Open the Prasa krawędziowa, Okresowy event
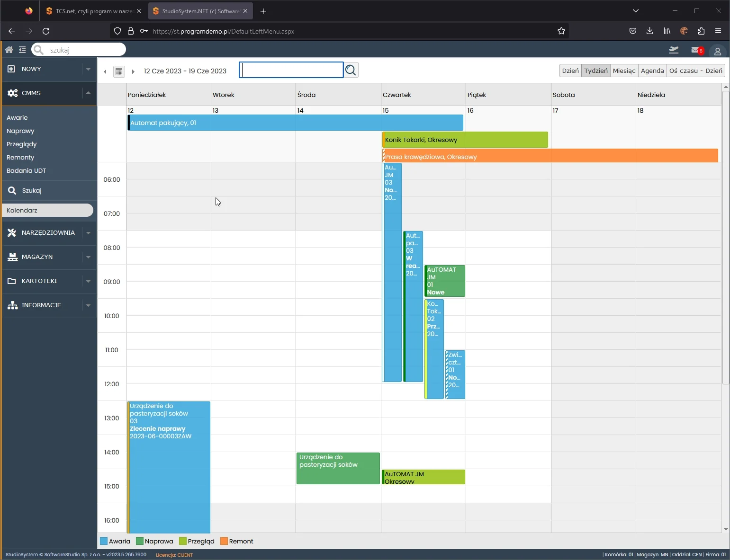Screen dimensions: 730x560 (x=550, y=156)
